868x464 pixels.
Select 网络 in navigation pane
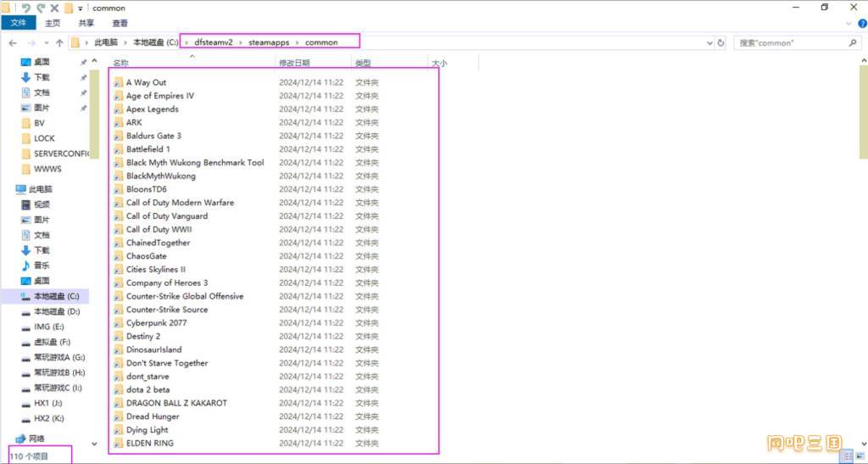[x=36, y=439]
